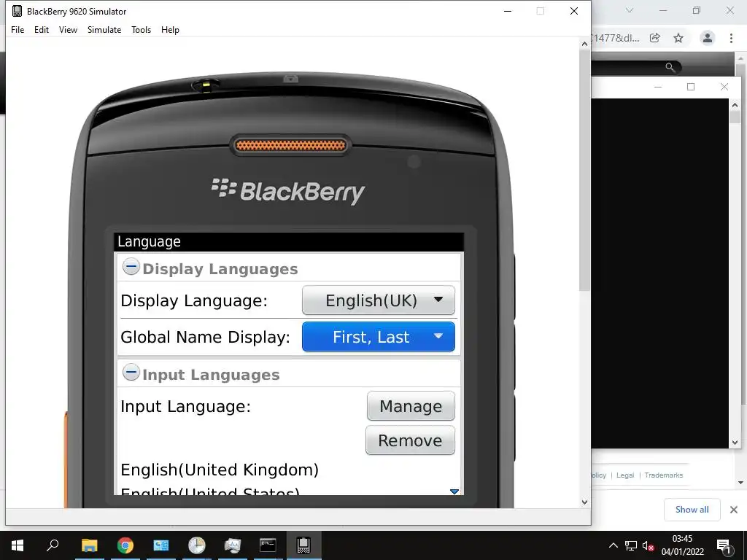Screen dimensions: 747x560
Task: Show hidden system tray icons
Action: click(x=614, y=545)
